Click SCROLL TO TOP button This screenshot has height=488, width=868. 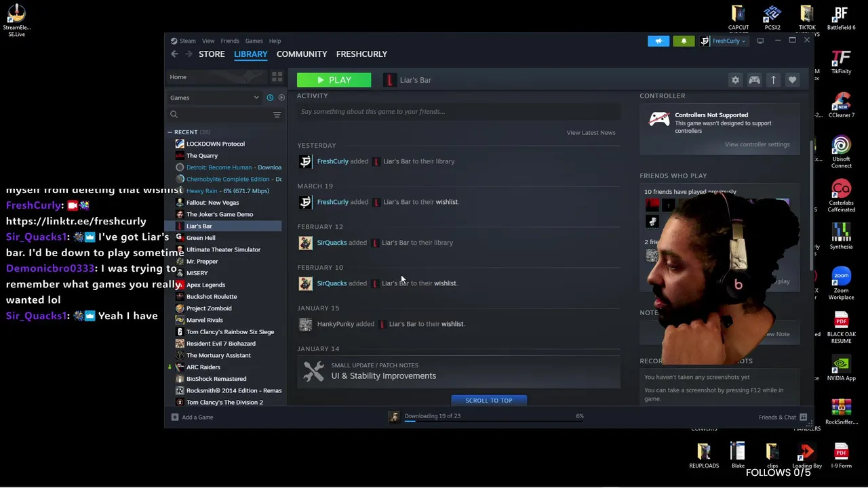[489, 401]
